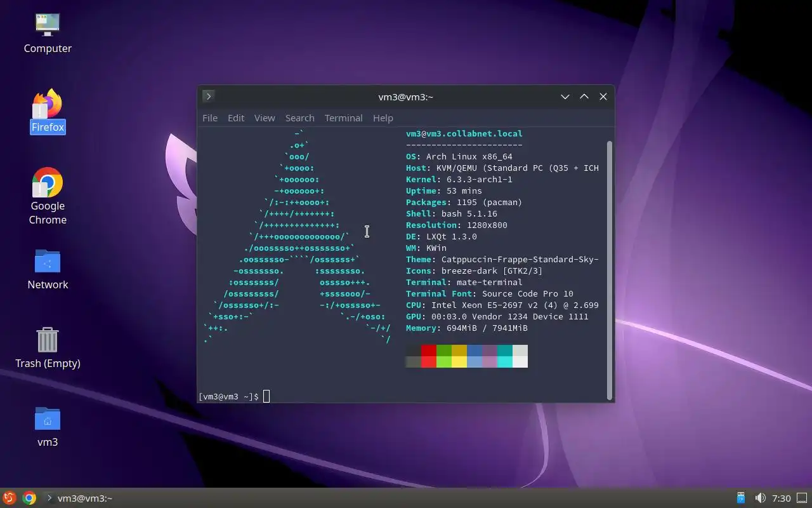
Task: Click the 'OS: Arch Linux x86_64' line
Action: click(459, 156)
